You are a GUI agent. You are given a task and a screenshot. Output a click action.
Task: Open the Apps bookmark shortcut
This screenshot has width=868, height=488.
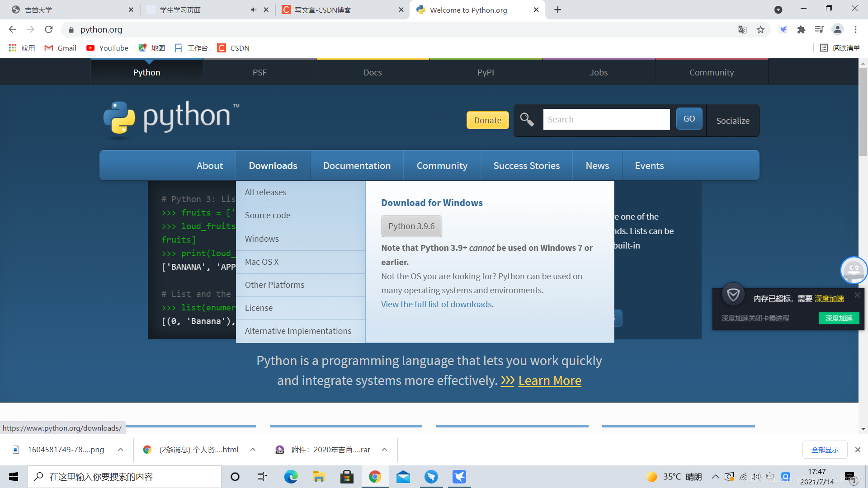pos(22,48)
